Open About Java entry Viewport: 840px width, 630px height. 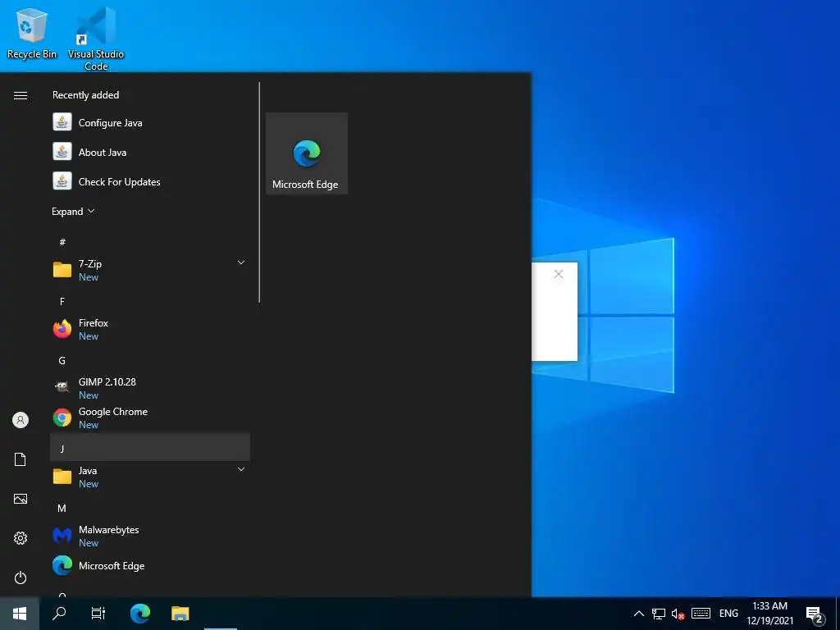click(x=150, y=152)
